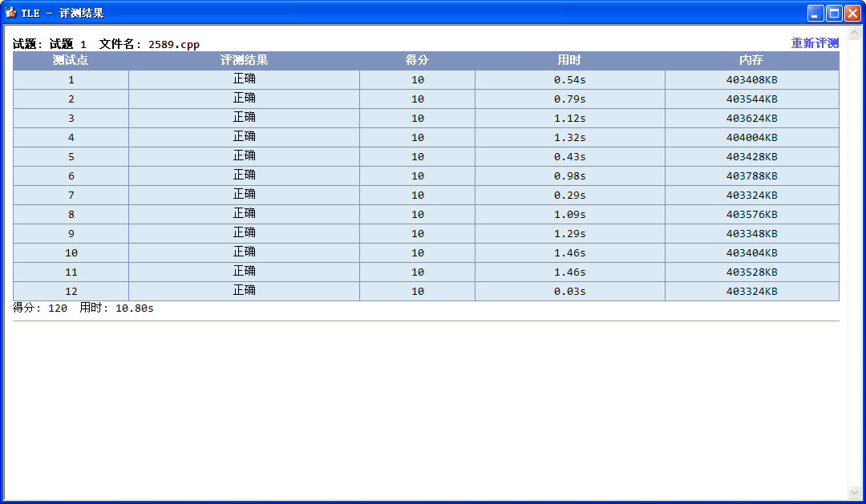The width and height of the screenshot is (866, 504).
Task: Click the score 10 in test point 2 row
Action: click(418, 99)
